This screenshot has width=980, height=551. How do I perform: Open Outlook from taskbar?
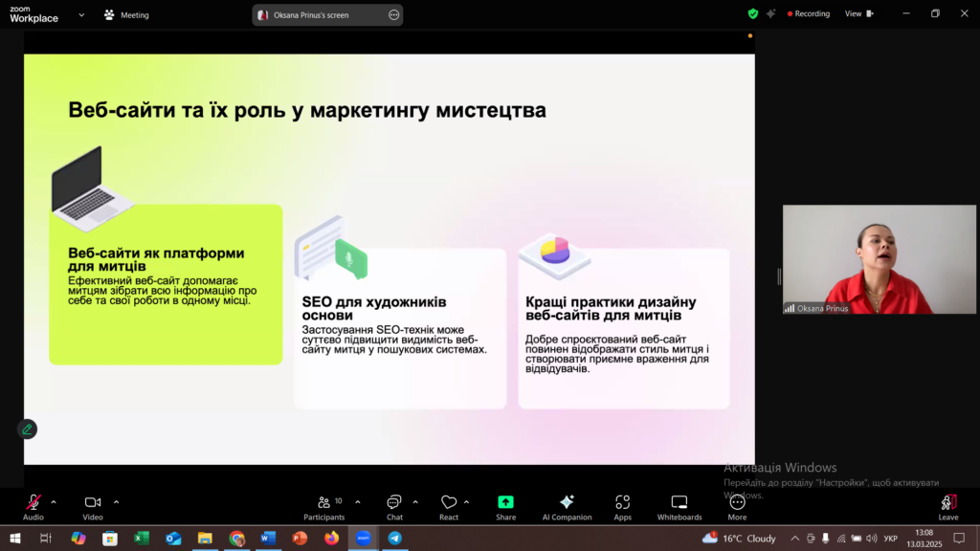[x=173, y=538]
